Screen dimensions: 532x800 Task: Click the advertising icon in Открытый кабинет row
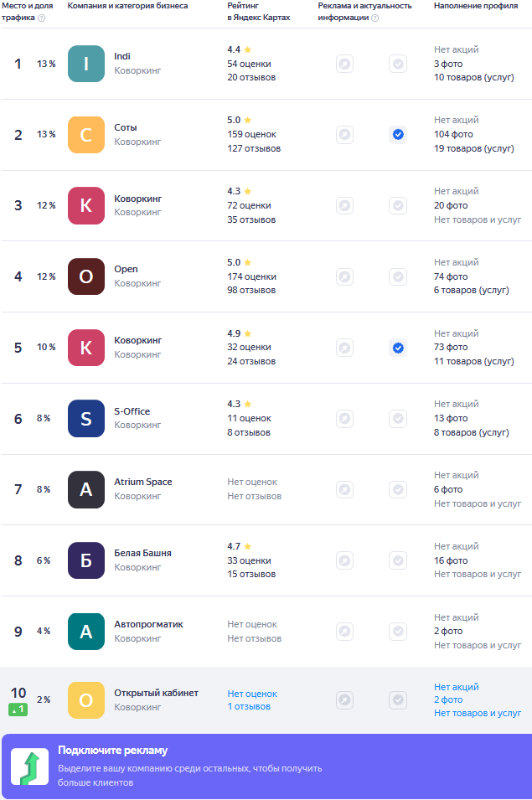point(345,700)
